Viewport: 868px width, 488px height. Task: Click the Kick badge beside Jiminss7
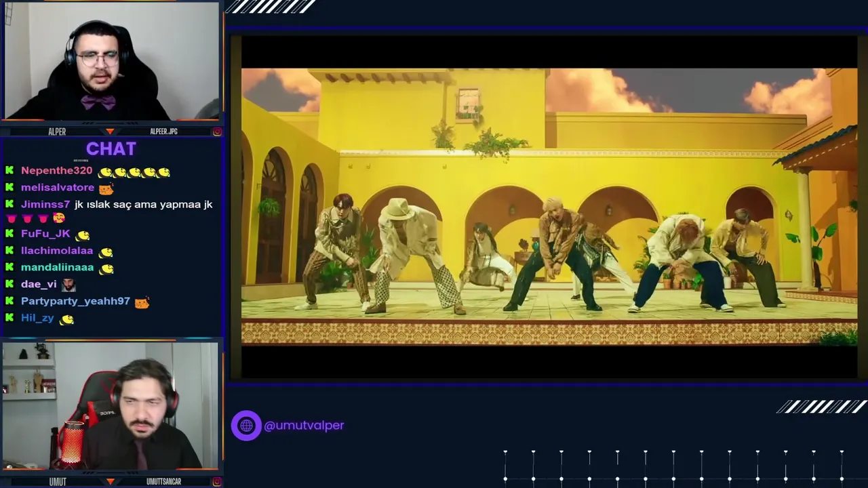9,204
